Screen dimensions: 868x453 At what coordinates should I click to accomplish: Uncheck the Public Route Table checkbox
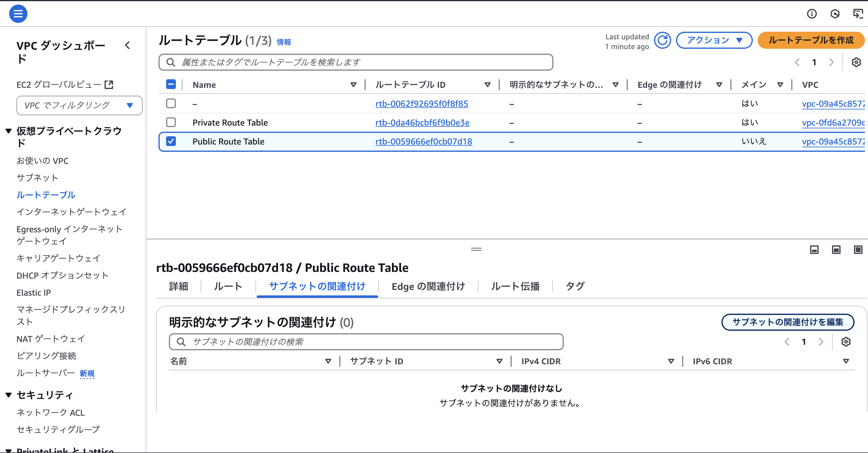pyautogui.click(x=171, y=141)
